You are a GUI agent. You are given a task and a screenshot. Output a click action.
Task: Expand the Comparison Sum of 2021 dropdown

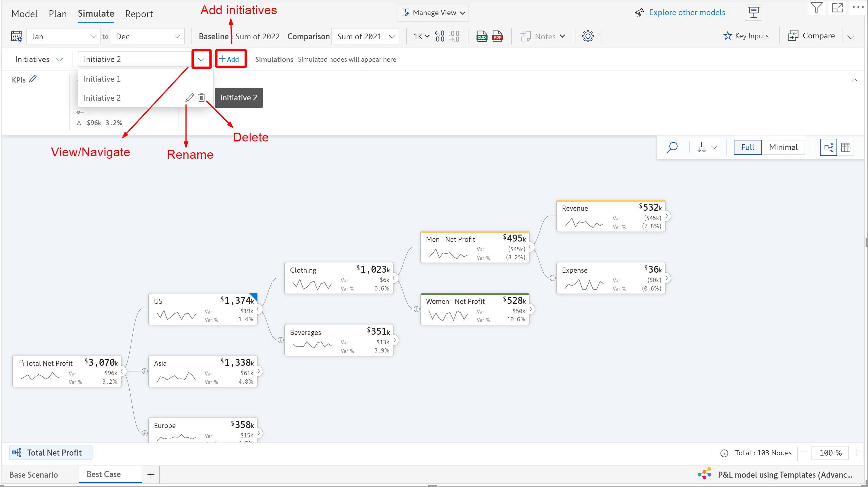[366, 36]
